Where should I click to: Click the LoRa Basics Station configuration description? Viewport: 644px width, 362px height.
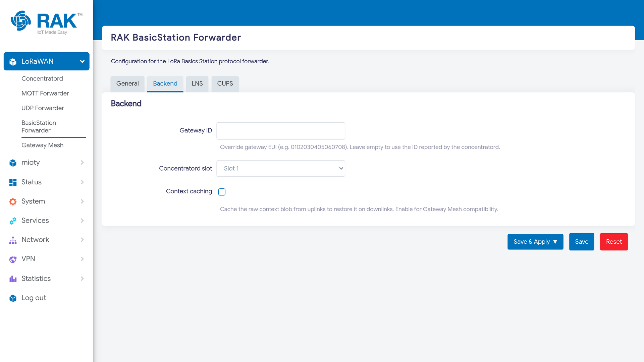pos(190,61)
